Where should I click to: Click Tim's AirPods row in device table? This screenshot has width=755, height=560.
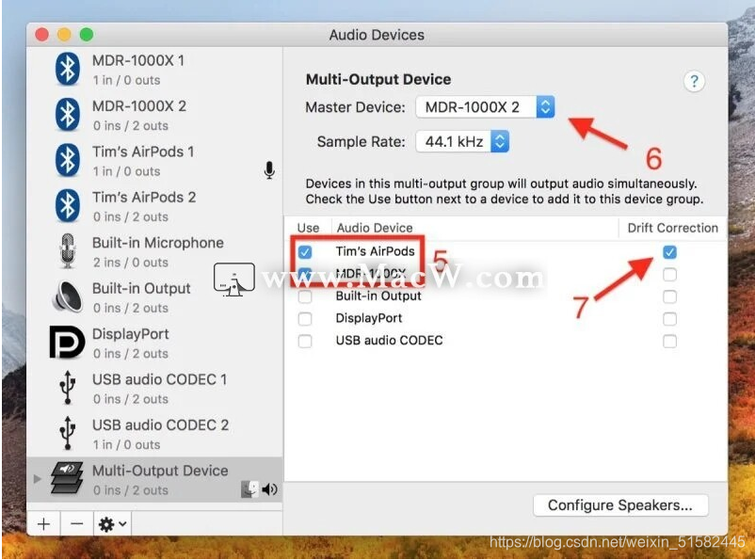[506, 252]
